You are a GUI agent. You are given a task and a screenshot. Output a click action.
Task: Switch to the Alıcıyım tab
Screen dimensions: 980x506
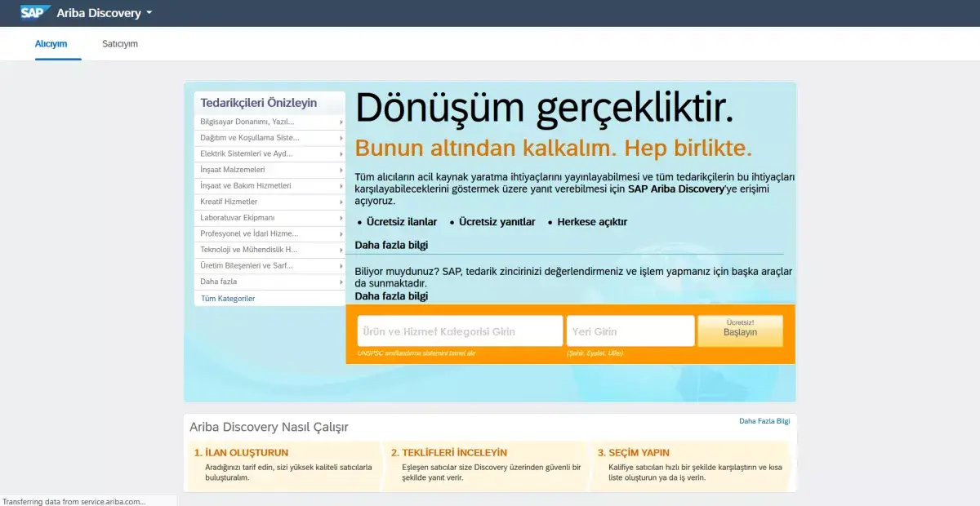point(51,44)
